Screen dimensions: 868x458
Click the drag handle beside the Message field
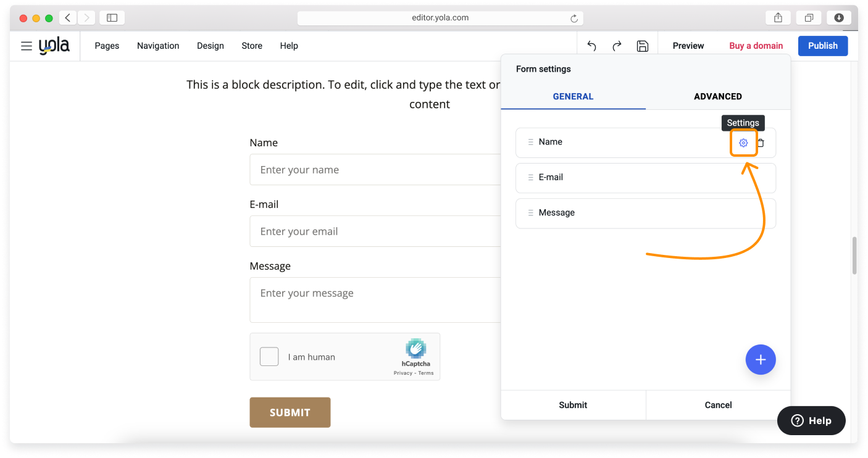[x=531, y=213]
